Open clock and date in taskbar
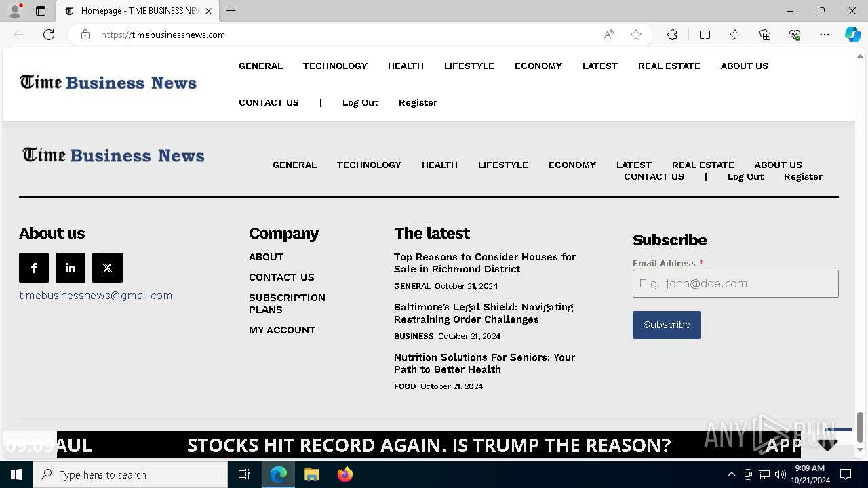868x488 pixels. tap(810, 474)
